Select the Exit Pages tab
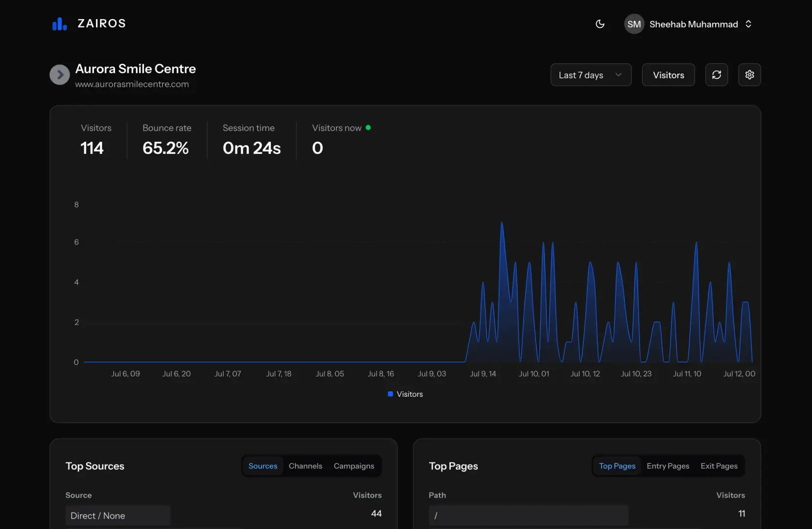The width and height of the screenshot is (812, 529). (719, 466)
